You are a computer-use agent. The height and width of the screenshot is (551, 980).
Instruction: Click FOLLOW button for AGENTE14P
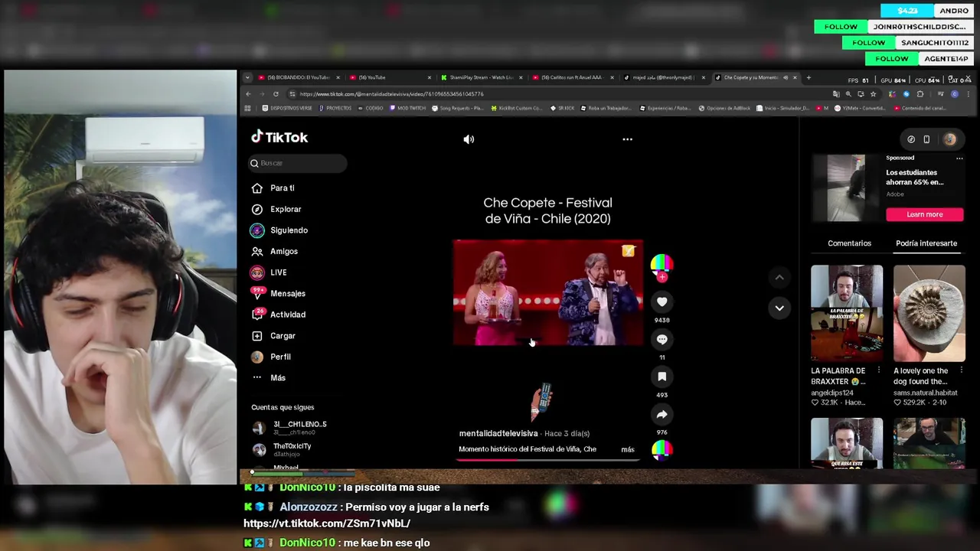(x=891, y=59)
